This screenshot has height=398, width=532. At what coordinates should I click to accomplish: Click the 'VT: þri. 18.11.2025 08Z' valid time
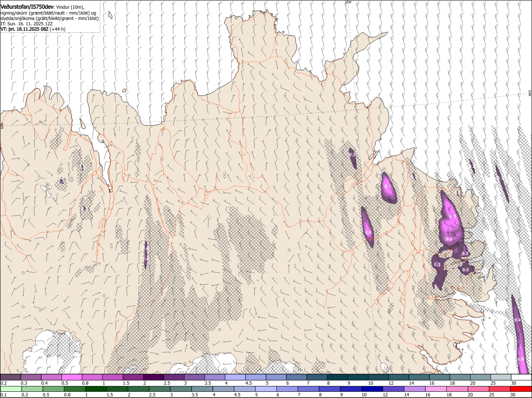point(24,29)
